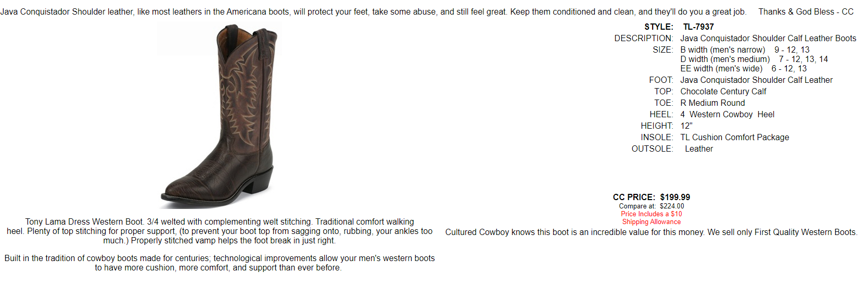Screen dimensions: 868x284
Task: Click the B width men's narrow size line
Action: [x=745, y=50]
